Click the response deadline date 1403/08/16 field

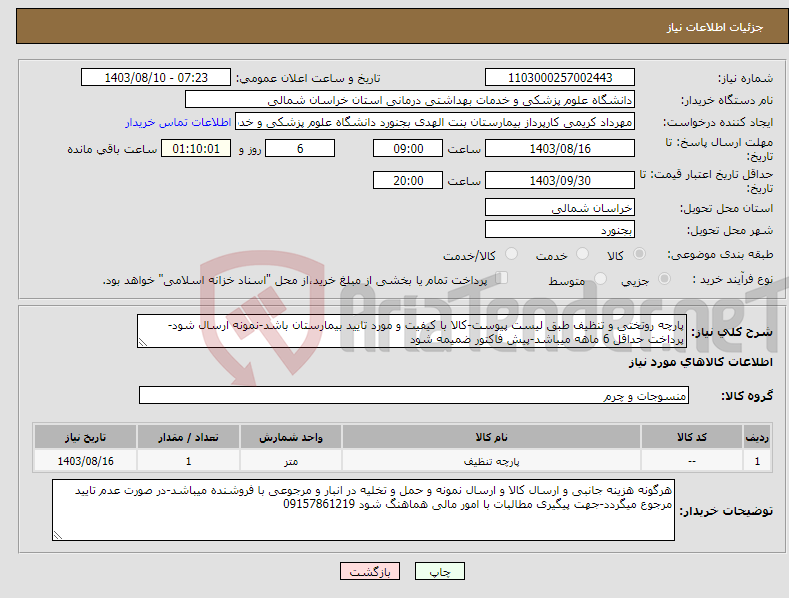[560, 148]
